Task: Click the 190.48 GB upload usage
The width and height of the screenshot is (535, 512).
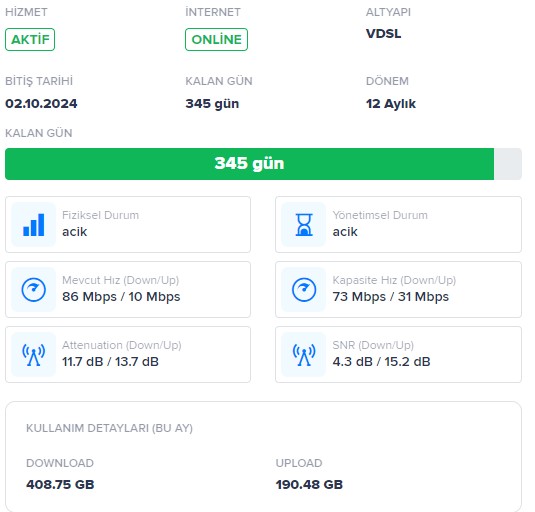Action: pyautogui.click(x=309, y=484)
